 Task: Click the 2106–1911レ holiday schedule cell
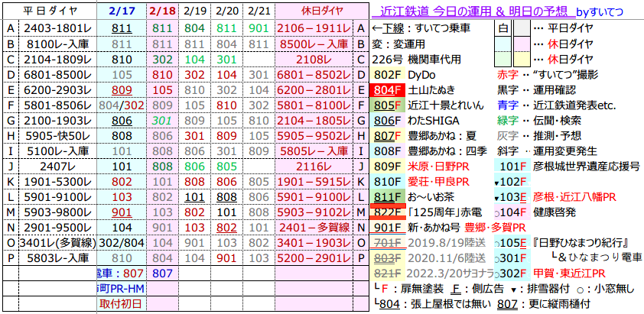pyautogui.click(x=314, y=28)
